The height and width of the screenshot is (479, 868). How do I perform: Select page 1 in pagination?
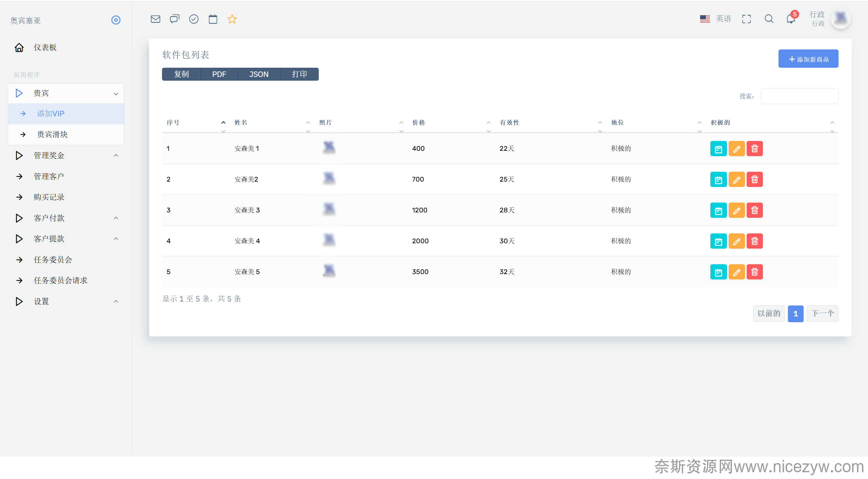pyautogui.click(x=796, y=314)
